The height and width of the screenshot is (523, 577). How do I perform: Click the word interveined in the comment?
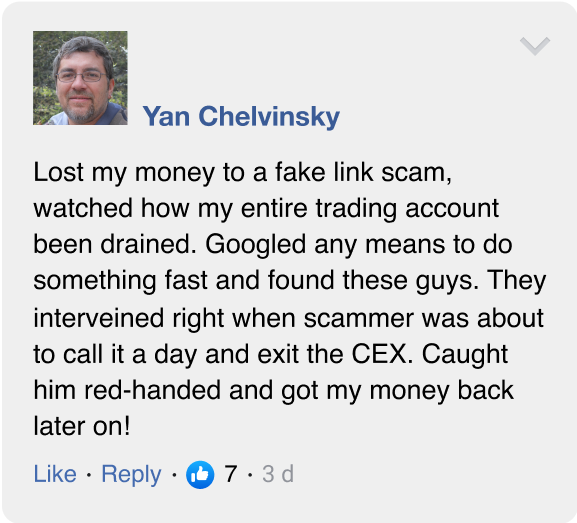coord(99,318)
